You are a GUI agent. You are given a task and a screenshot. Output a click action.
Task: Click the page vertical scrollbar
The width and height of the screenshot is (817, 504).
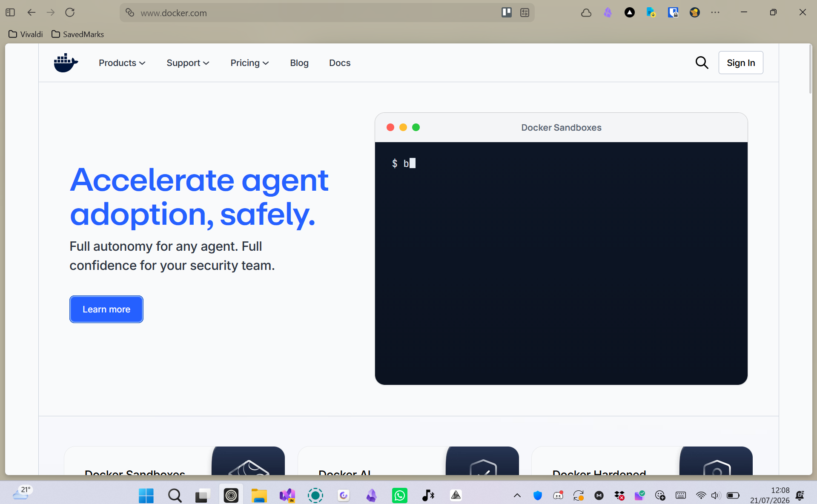click(810, 69)
